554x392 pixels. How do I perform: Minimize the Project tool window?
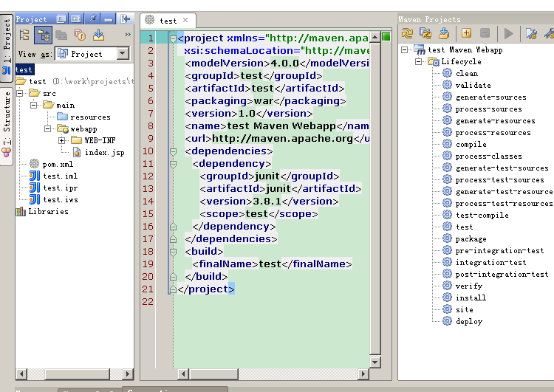click(x=108, y=19)
